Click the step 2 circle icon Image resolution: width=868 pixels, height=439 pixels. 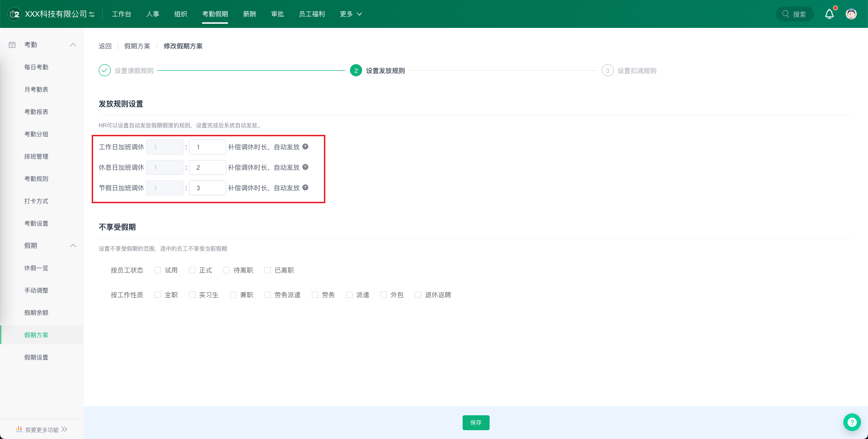(356, 70)
